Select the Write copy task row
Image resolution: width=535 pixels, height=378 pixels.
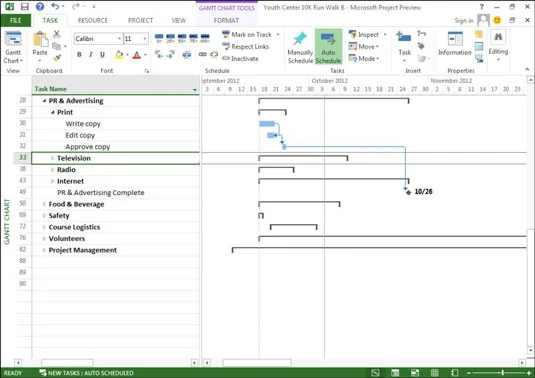point(116,123)
